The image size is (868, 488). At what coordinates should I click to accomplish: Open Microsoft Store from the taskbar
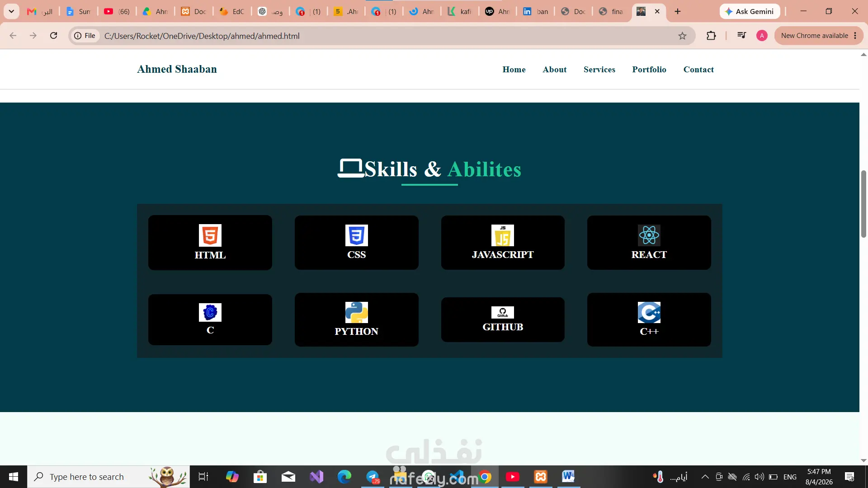click(x=260, y=477)
